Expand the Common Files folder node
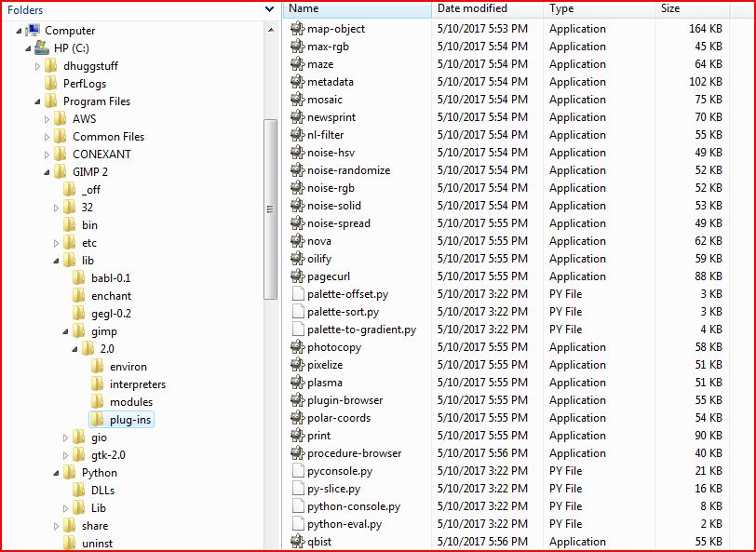Screen dimensions: 756x552 (47, 137)
